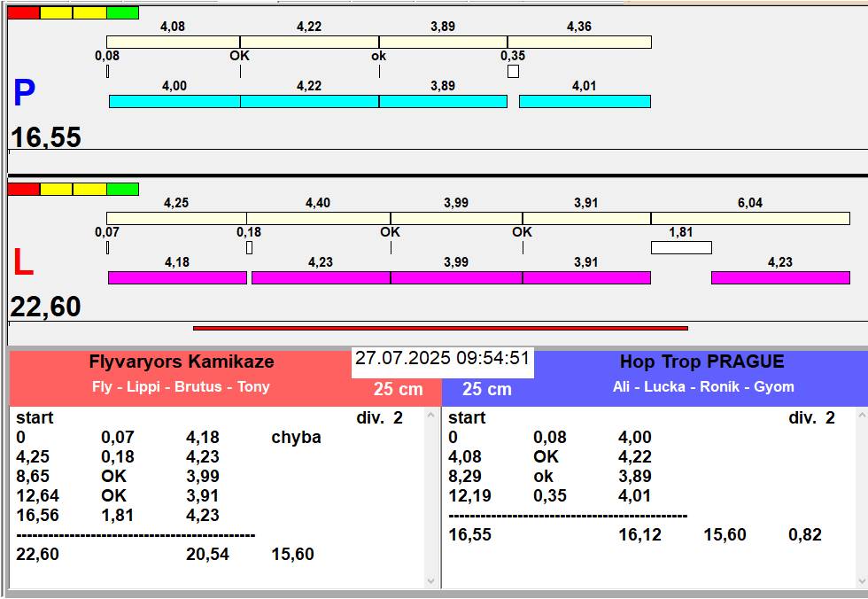
Task: Click the red horizontal progress line
Action: 440,328
